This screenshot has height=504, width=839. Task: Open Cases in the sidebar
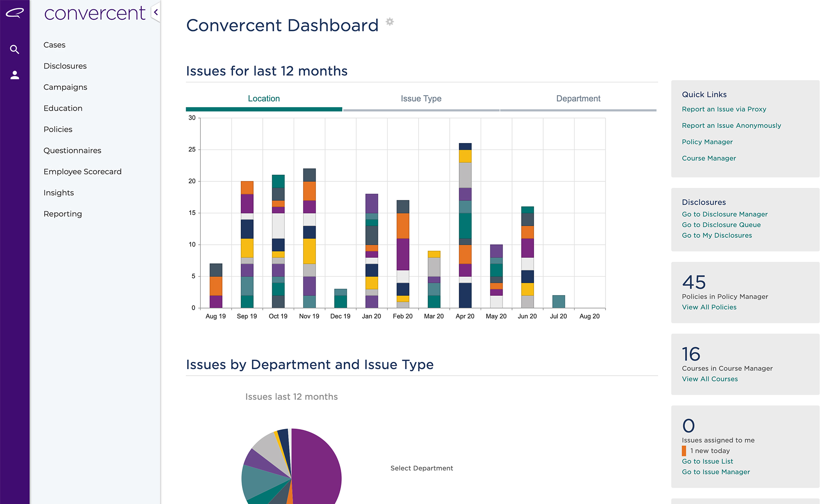(54, 45)
